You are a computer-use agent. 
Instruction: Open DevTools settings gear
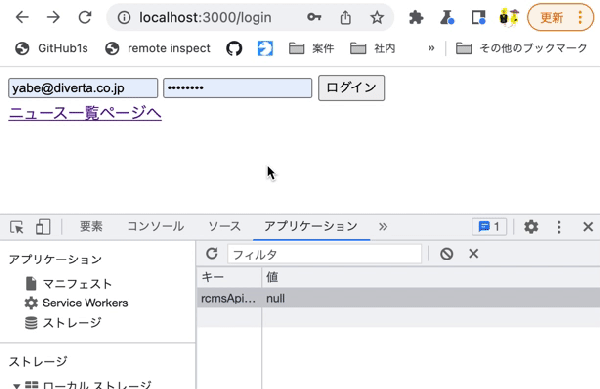(531, 227)
